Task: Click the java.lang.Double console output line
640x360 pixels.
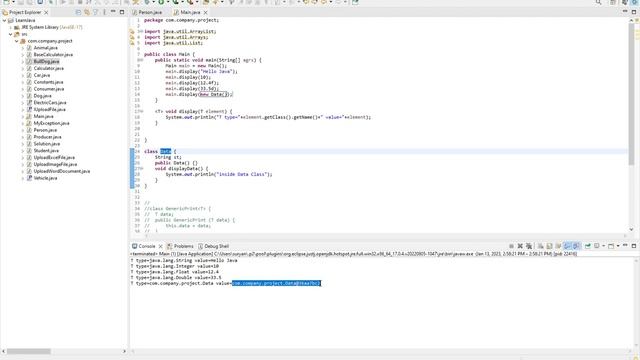Action: 176,277
